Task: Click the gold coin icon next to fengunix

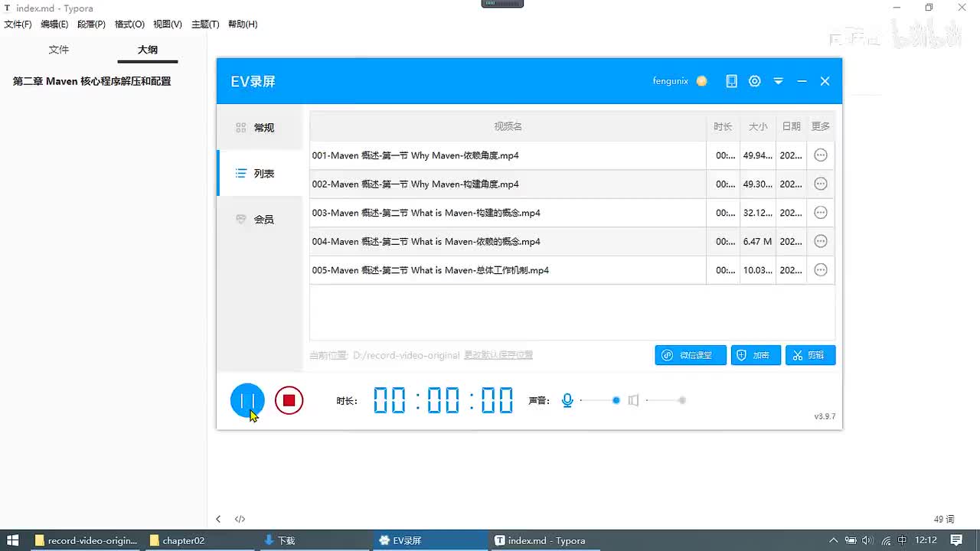Action: (702, 81)
